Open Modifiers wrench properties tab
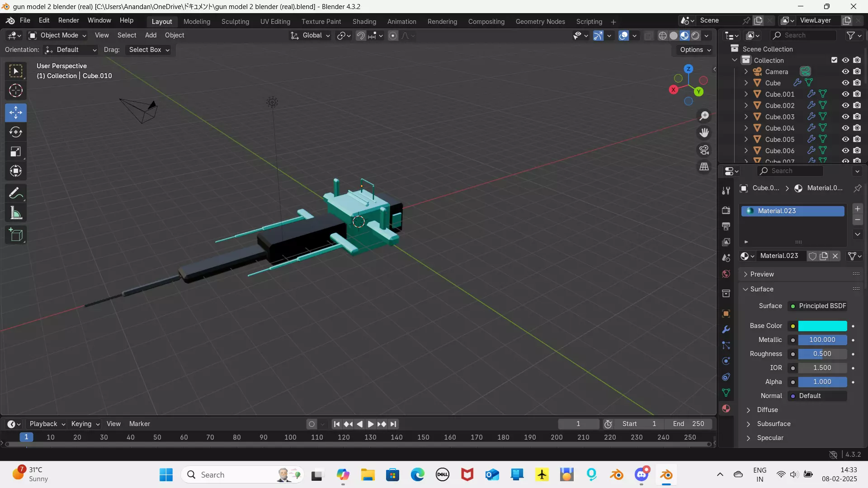This screenshot has height=488, width=868. [726, 329]
